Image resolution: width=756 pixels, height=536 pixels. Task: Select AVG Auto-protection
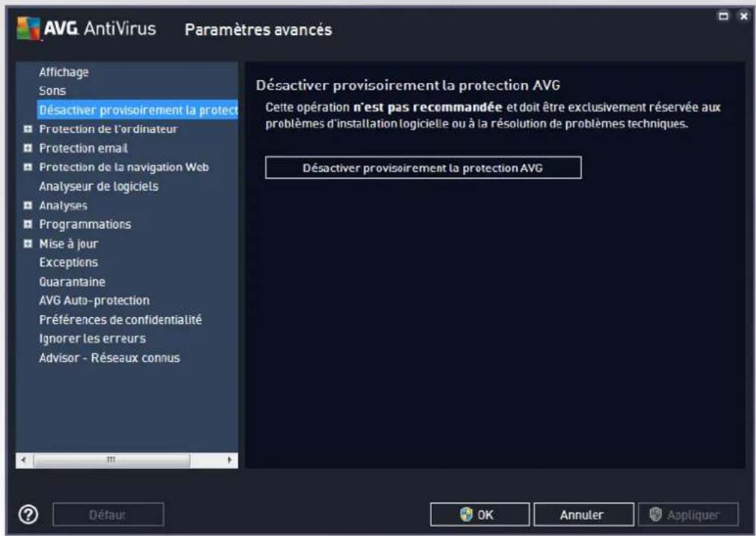tap(94, 300)
